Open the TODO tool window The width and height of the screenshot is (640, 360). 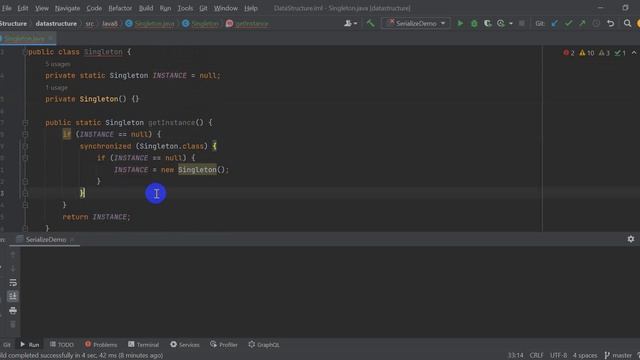62,345
